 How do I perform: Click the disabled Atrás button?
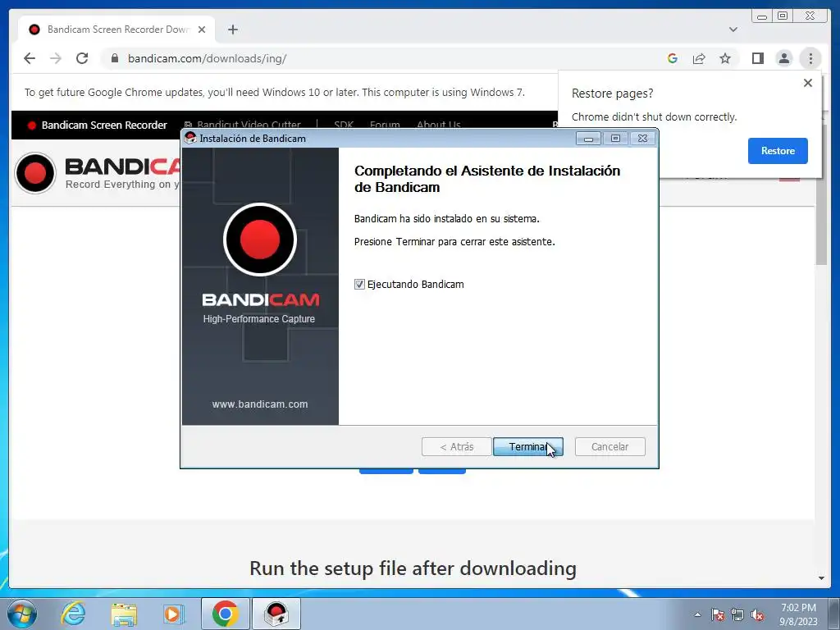(x=456, y=446)
